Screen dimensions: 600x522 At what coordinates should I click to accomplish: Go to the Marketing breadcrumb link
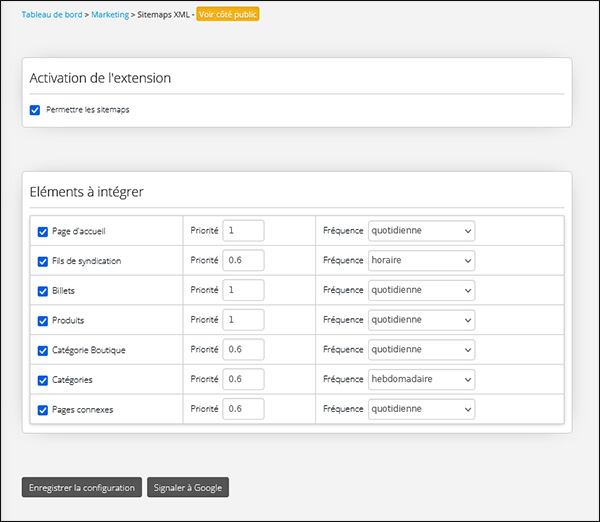pos(110,15)
